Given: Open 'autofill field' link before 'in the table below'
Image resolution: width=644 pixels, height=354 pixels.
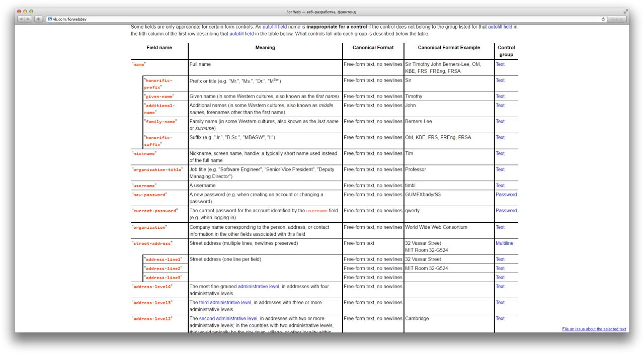Looking at the screenshot, I should coord(242,34).
